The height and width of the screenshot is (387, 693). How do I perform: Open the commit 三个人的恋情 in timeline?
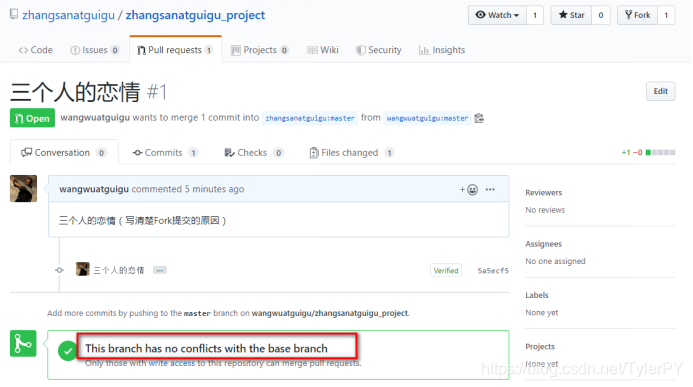point(119,270)
